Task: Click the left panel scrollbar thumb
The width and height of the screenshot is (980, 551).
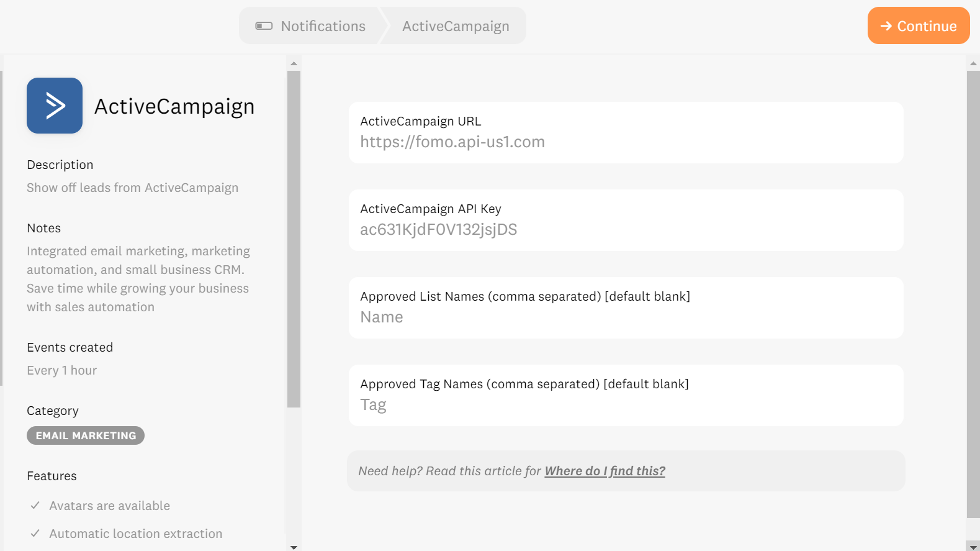Action: click(294, 239)
